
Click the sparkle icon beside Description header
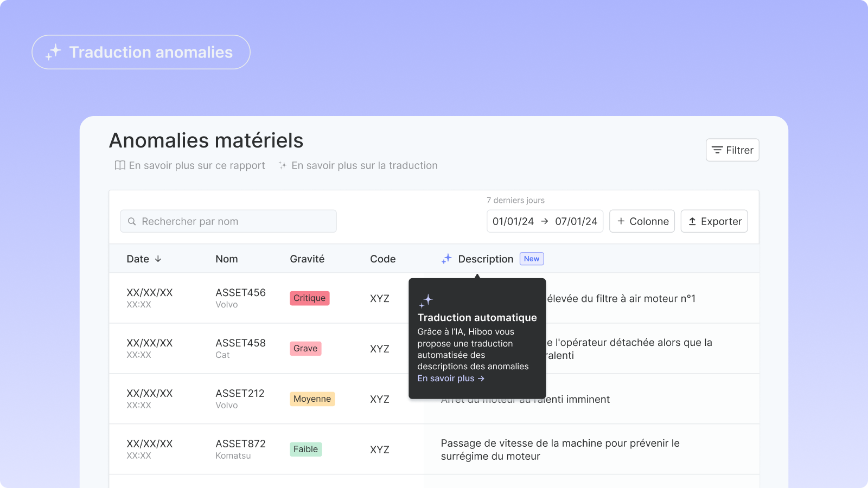click(446, 259)
